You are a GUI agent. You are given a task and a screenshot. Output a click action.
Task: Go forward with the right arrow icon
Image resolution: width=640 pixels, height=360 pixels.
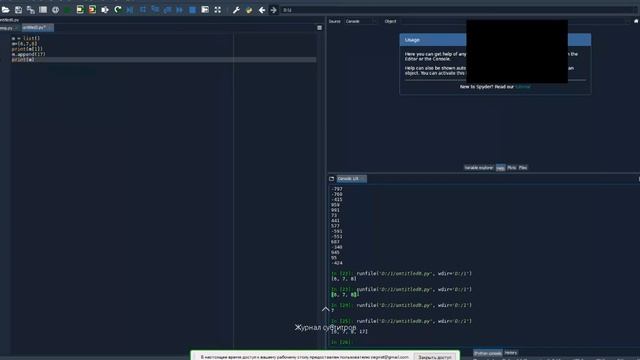(x=273, y=9)
